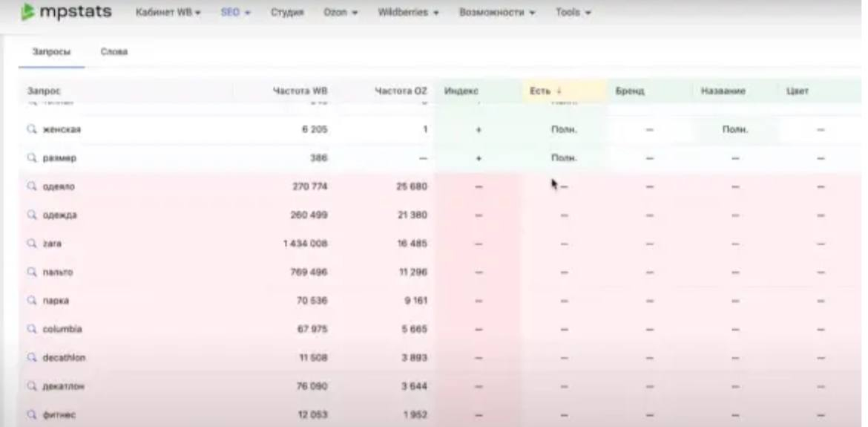Screen dimensions: 868x427
Task: Switch to the Слова tab
Action: (114, 52)
